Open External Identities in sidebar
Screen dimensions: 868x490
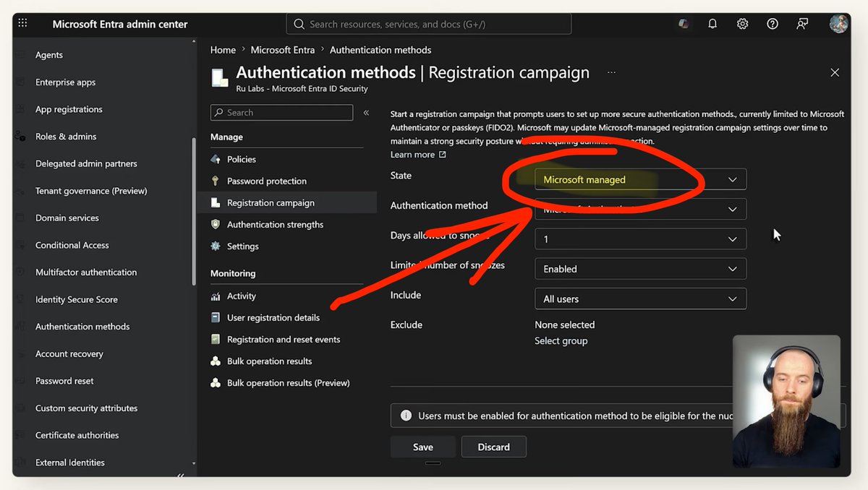click(x=70, y=463)
